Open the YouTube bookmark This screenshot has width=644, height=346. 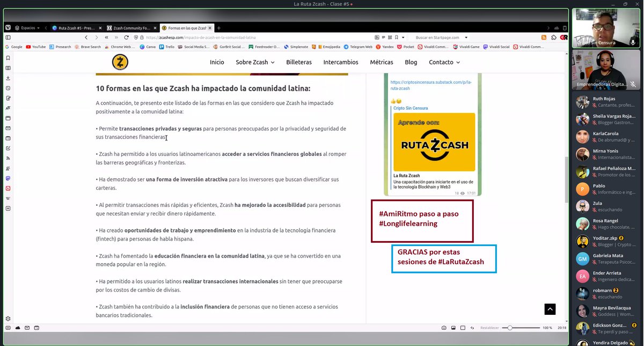[35, 47]
